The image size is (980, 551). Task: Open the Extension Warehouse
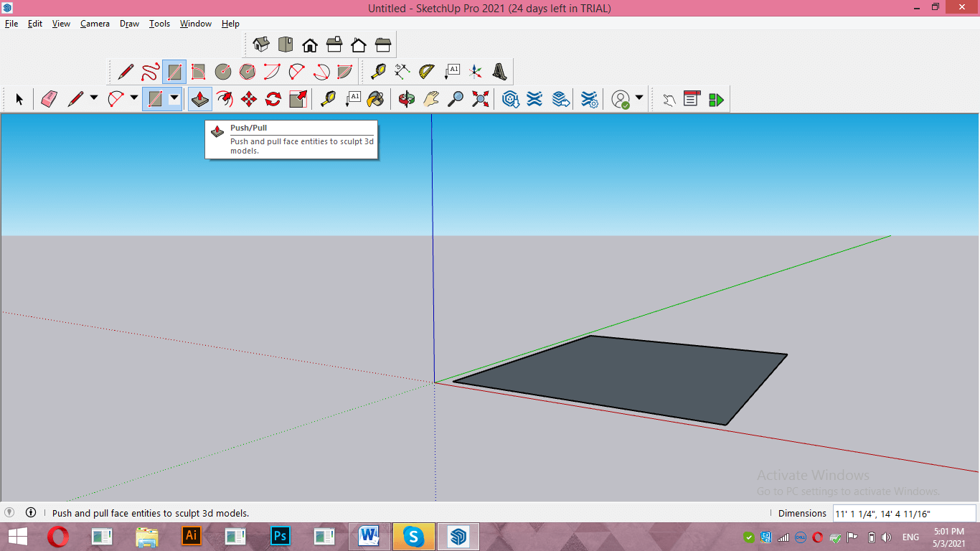534,99
